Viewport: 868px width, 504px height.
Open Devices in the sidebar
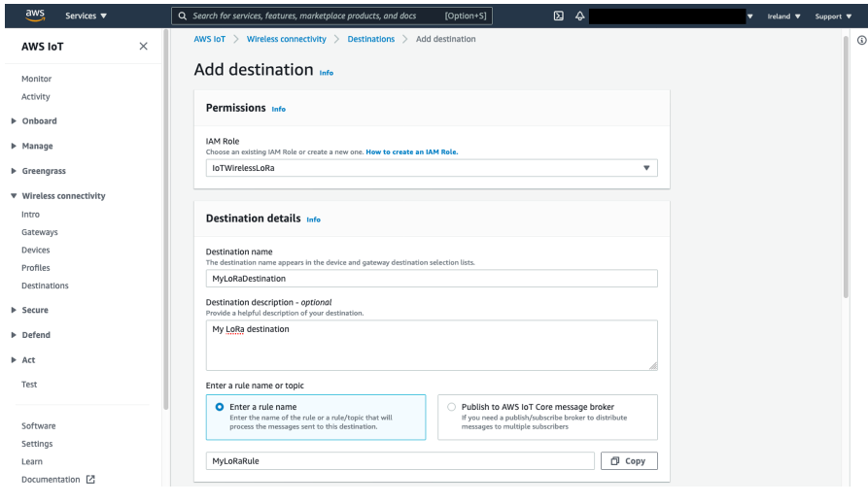[35, 251]
